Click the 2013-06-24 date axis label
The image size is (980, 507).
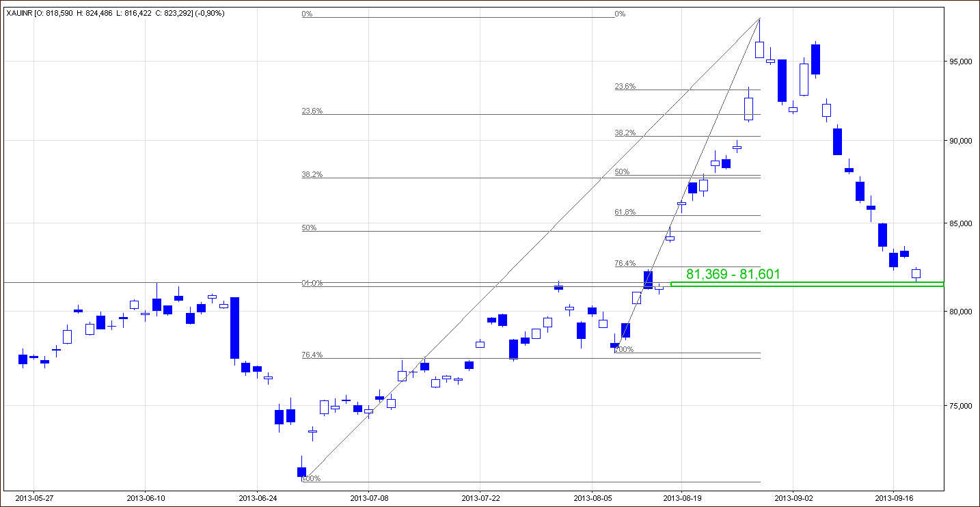click(x=257, y=497)
